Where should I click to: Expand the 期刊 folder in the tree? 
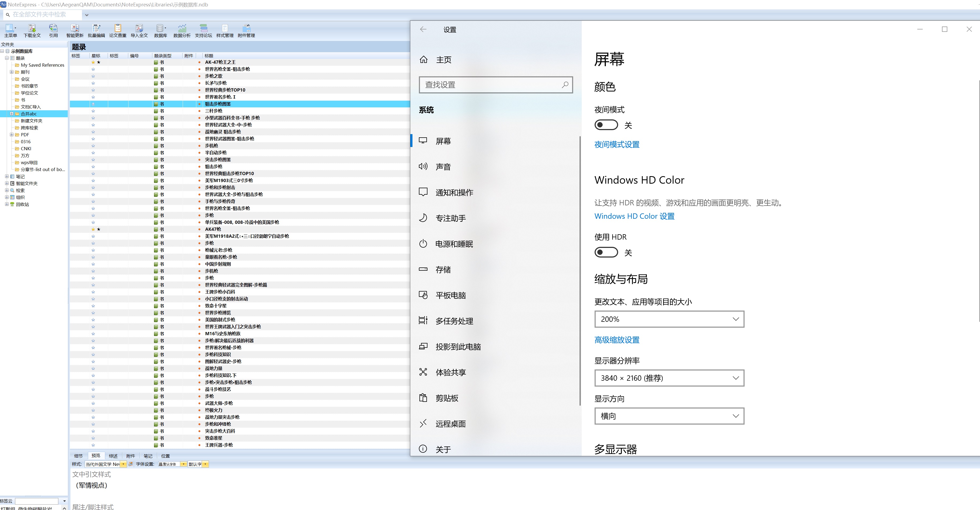pos(12,72)
